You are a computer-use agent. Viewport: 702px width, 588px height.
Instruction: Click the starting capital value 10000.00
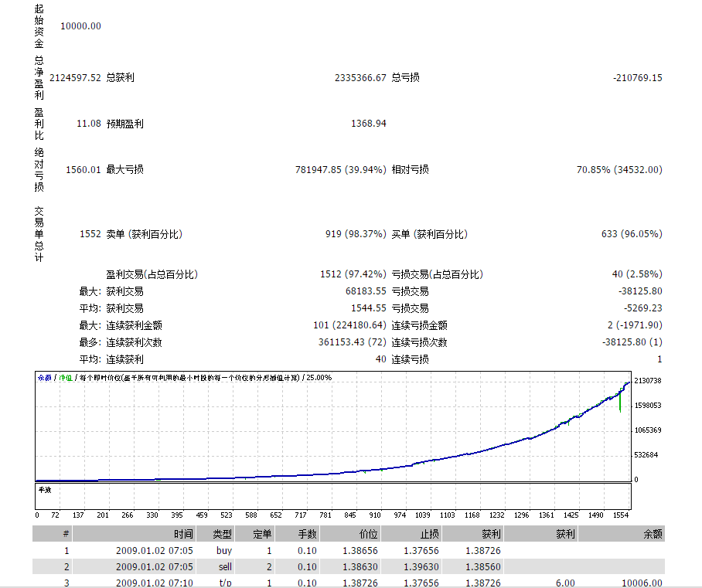click(80, 26)
